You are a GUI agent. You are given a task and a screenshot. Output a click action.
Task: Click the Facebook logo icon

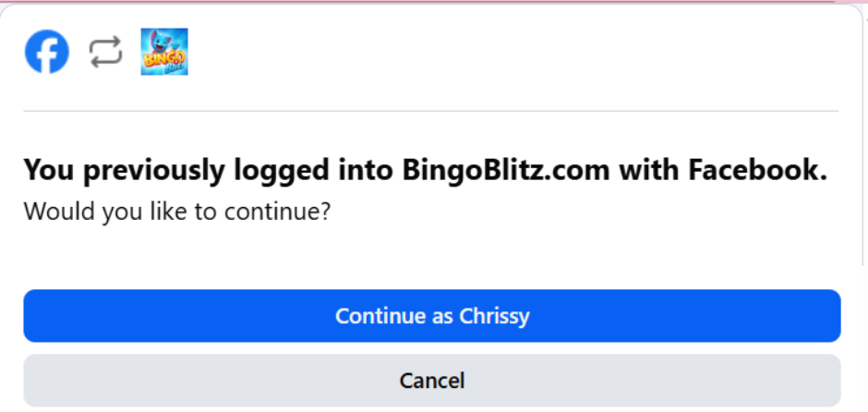click(47, 53)
